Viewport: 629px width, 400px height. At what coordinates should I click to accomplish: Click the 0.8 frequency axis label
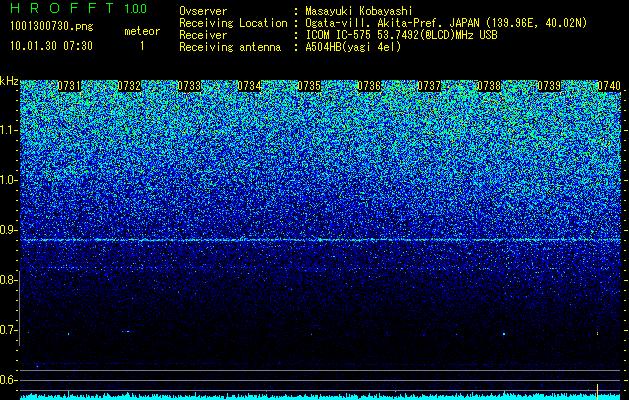pos(7,280)
